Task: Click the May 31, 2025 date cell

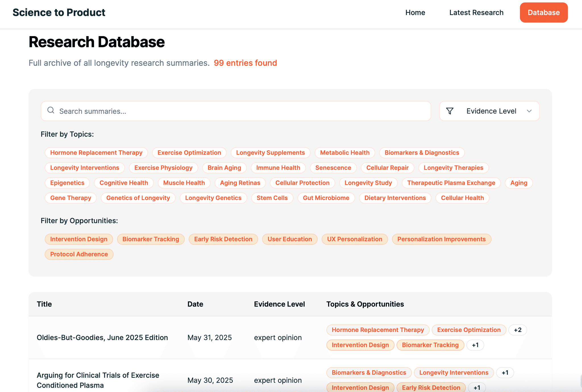Action: [x=210, y=337]
